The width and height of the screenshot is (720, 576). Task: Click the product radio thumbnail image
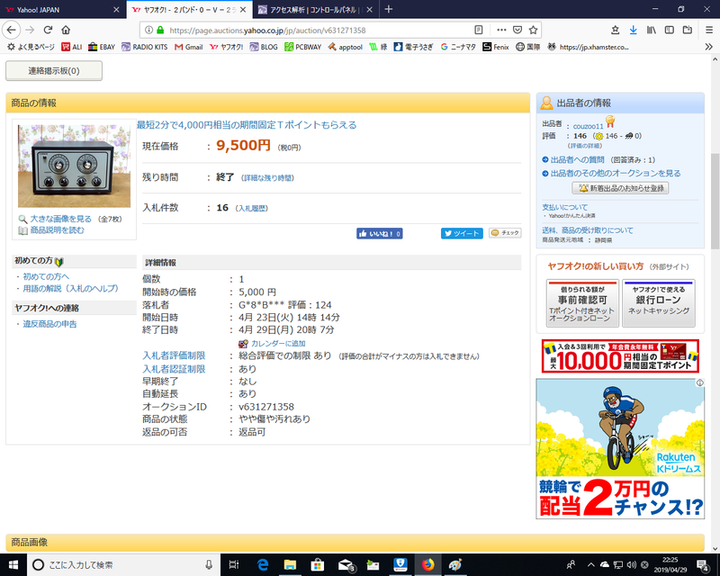click(67, 166)
